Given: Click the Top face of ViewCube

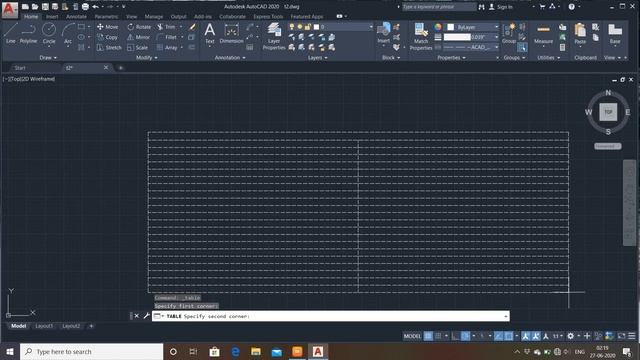Looking at the screenshot, I should click(608, 112).
